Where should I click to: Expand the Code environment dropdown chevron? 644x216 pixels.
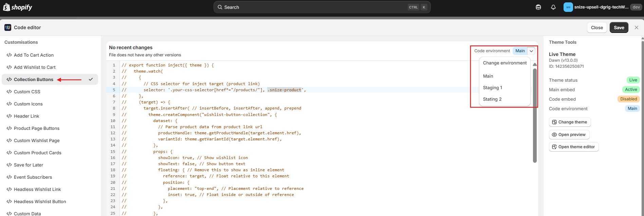tap(531, 51)
